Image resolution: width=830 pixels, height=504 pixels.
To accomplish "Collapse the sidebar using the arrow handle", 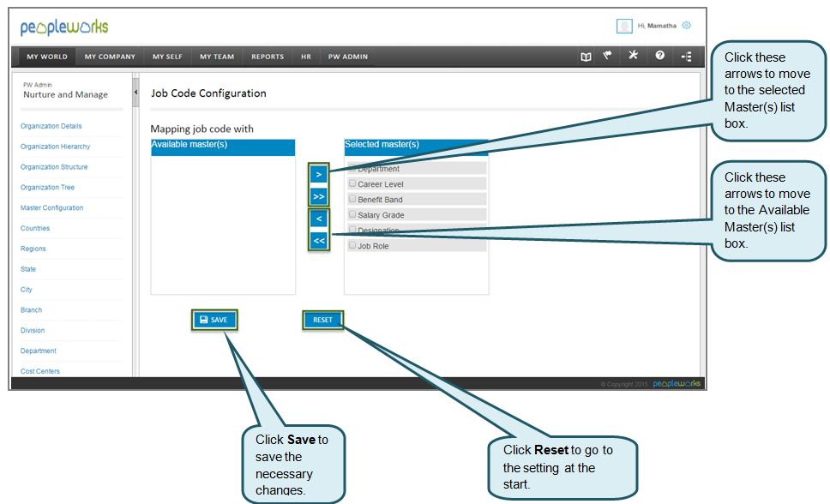I will pos(135,92).
